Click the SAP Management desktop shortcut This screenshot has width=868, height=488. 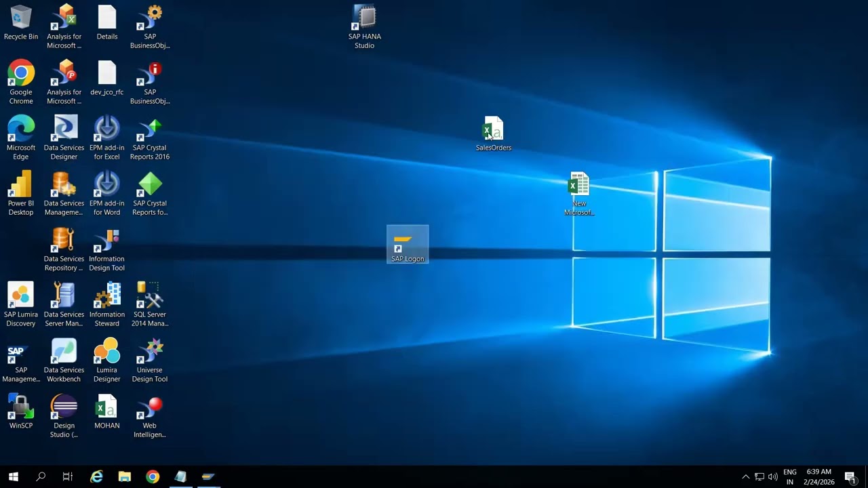pyautogui.click(x=21, y=361)
